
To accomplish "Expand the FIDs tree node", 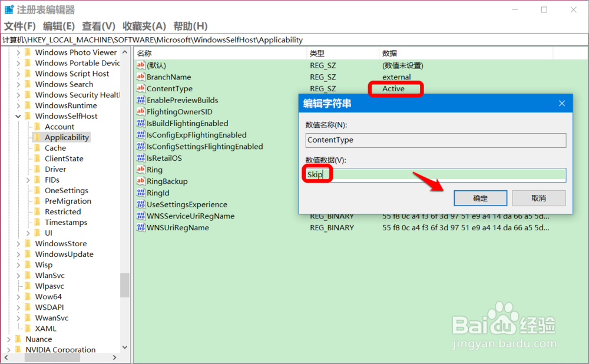I will (x=28, y=180).
